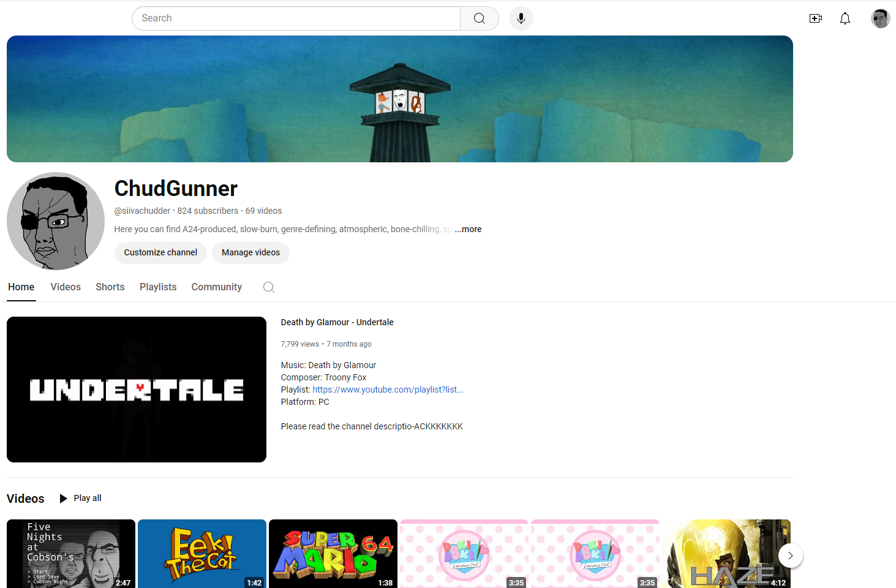Click the 824 subscribers text

[x=208, y=211]
